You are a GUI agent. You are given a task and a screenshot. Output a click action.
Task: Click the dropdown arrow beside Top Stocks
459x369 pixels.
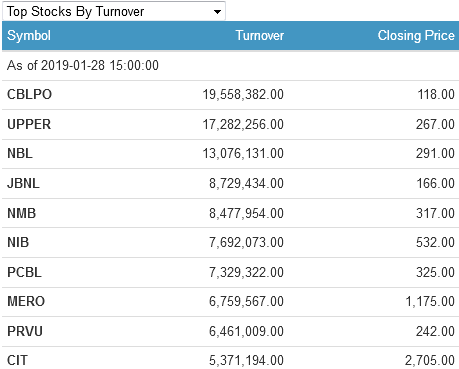217,12
